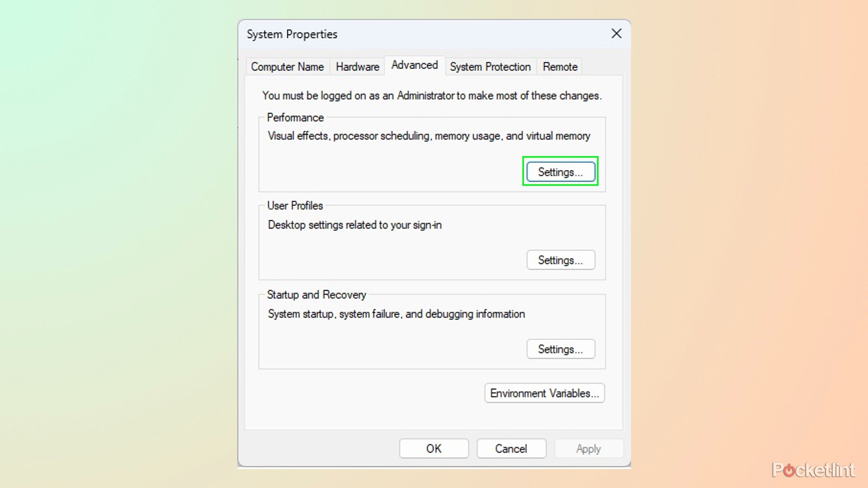Confirm with the OK button

click(434, 449)
